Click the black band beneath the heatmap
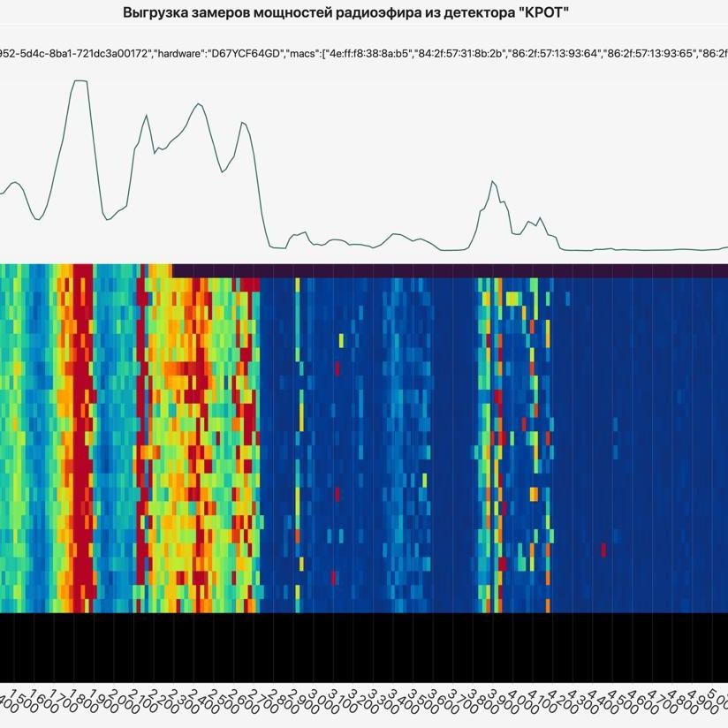The image size is (728, 728). 364,648
